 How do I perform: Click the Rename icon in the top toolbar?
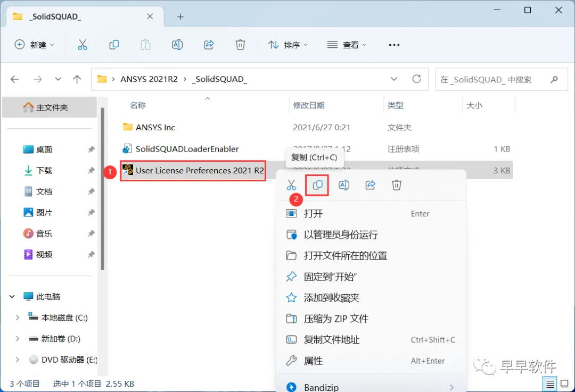pyautogui.click(x=177, y=45)
